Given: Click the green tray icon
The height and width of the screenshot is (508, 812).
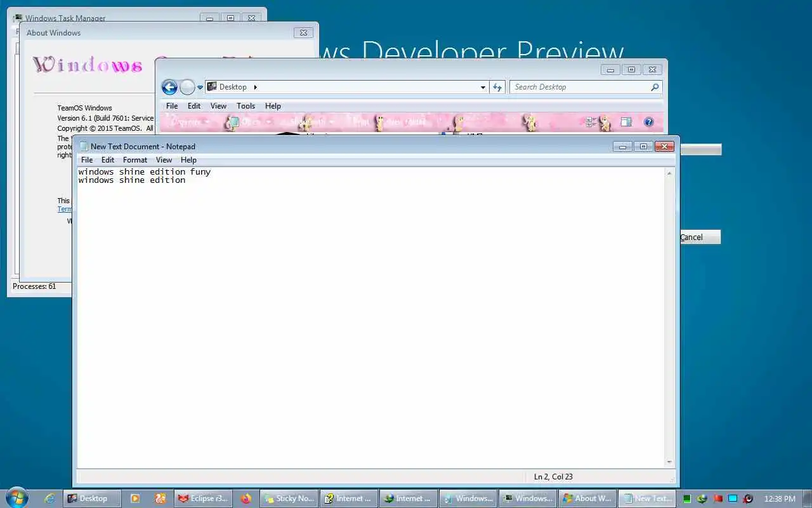Looking at the screenshot, I should pyautogui.click(x=687, y=499).
